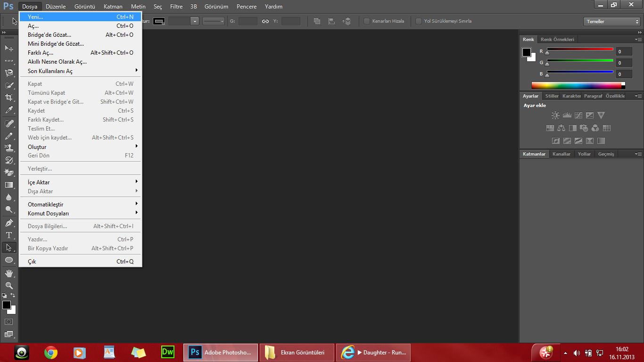Image resolution: width=644 pixels, height=362 pixels.
Task: Select the Zoom tool
Action: [9, 285]
